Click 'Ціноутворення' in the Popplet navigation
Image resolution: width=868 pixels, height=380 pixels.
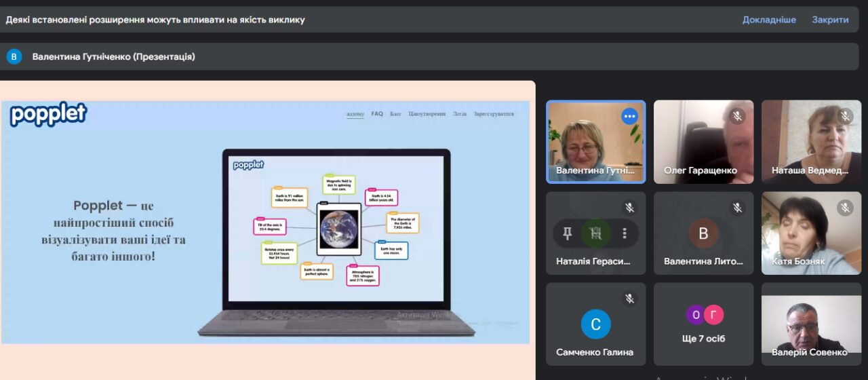click(427, 114)
